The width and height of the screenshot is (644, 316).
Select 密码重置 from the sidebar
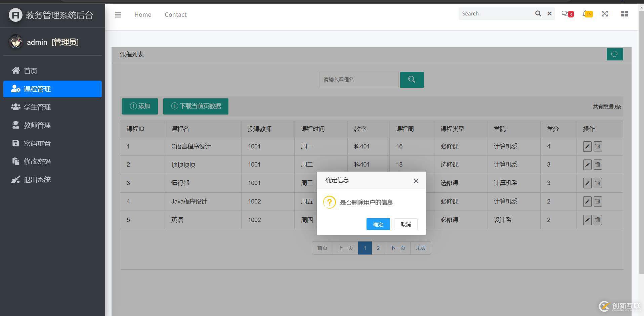[x=37, y=143]
